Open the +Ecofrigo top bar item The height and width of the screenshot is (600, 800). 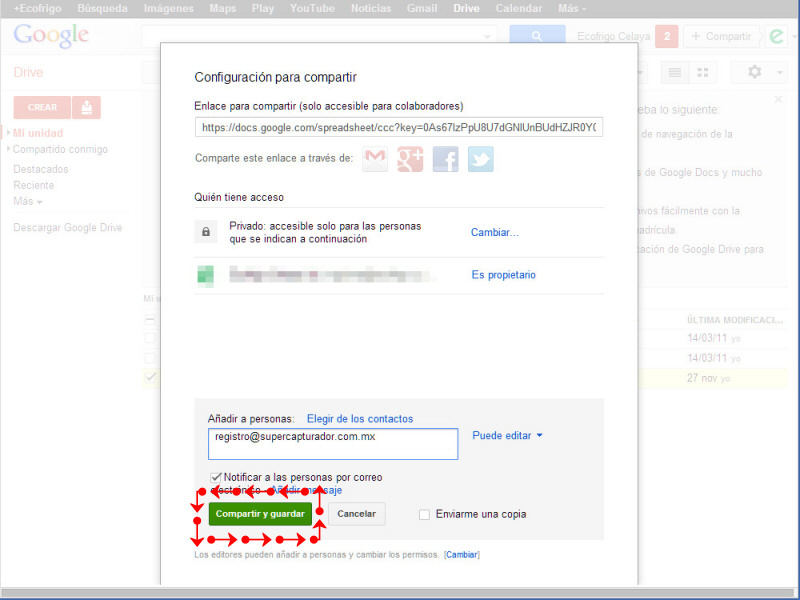[37, 9]
